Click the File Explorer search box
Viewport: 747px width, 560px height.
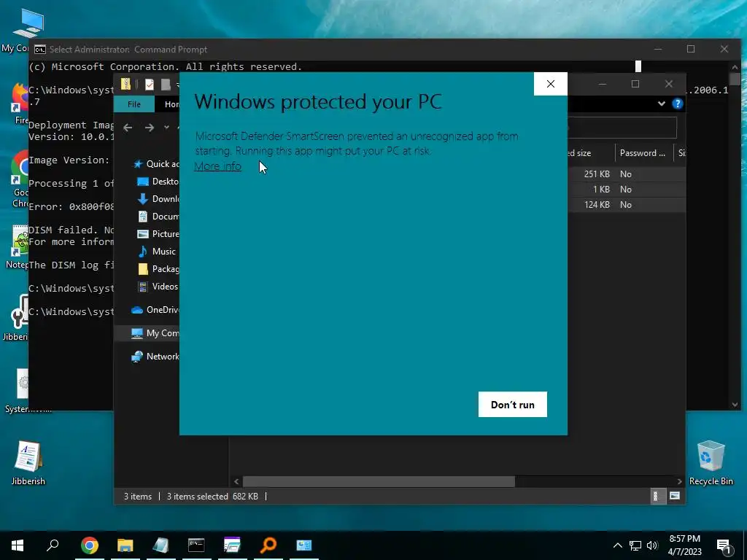(x=622, y=127)
